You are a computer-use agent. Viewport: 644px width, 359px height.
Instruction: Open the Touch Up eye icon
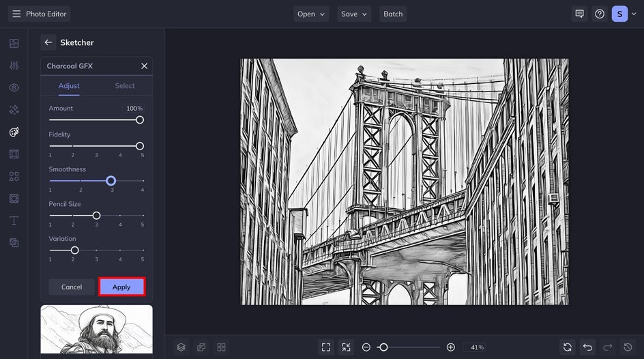[14, 87]
